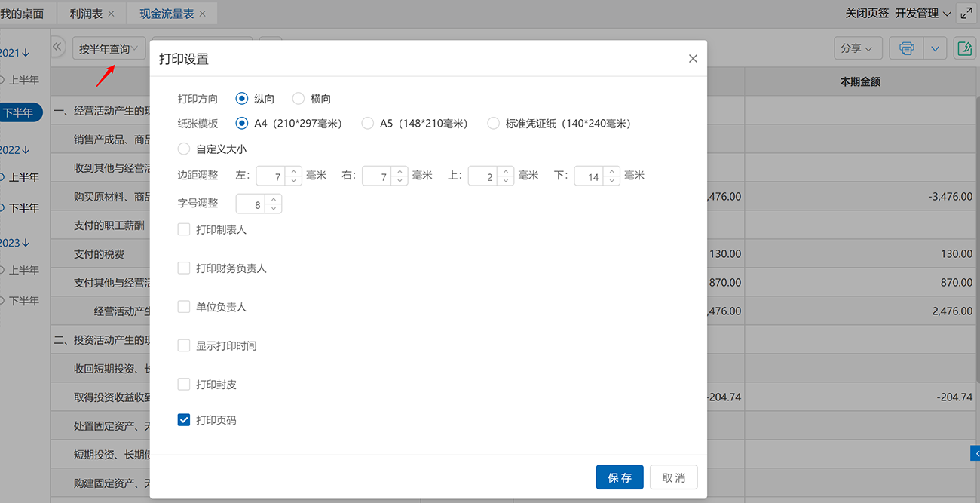Click the blue side panel arrow at right edge

point(975,452)
